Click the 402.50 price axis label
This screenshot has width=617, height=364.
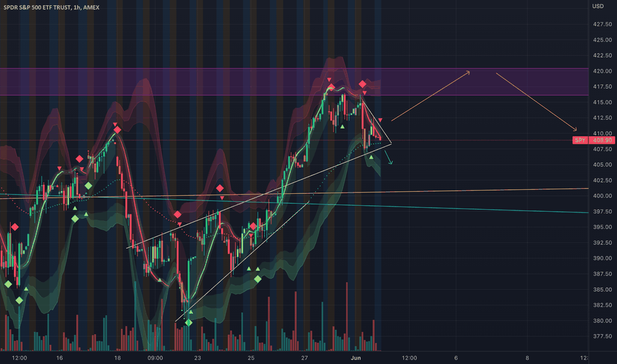click(x=602, y=180)
